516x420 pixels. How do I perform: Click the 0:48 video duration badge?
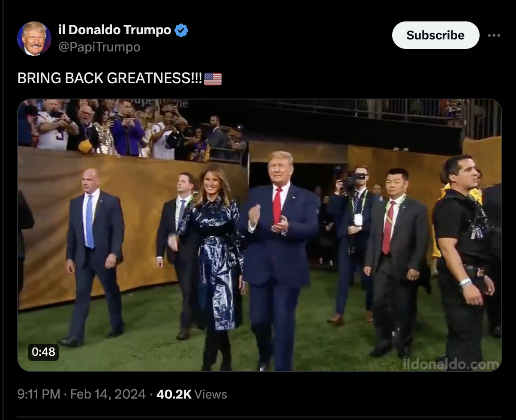[44, 352]
